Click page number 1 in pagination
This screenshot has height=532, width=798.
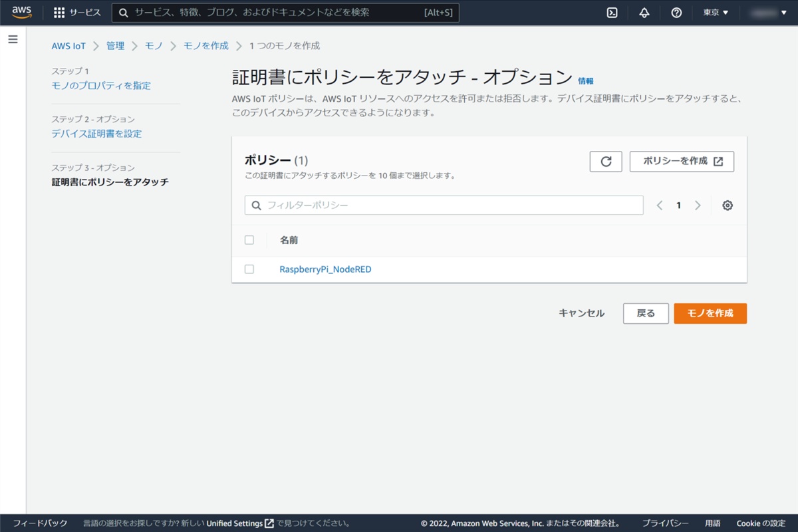(678, 205)
